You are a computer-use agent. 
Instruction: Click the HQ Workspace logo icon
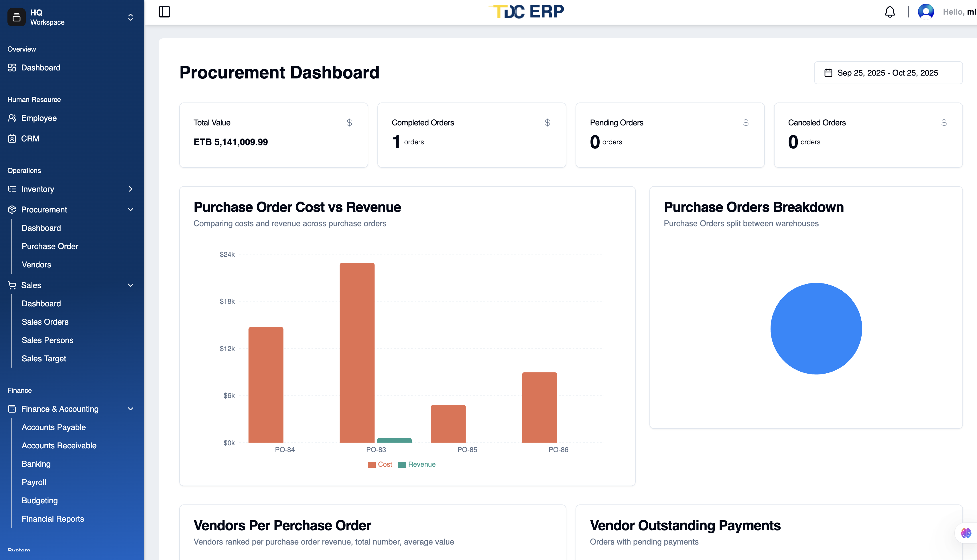coord(17,17)
